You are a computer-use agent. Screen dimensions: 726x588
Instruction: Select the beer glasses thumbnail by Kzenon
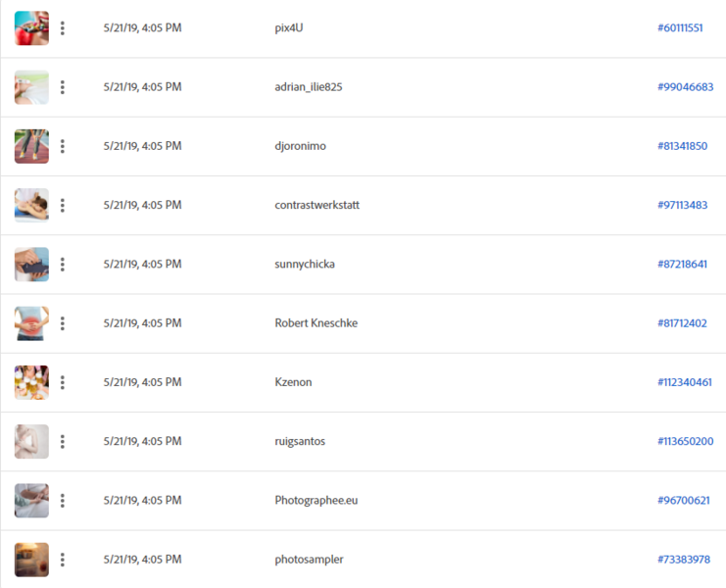point(31,382)
